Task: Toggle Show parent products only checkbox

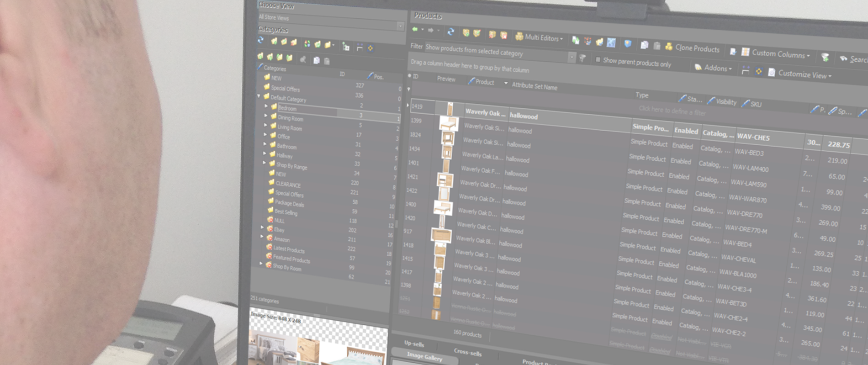Action: 598,59
